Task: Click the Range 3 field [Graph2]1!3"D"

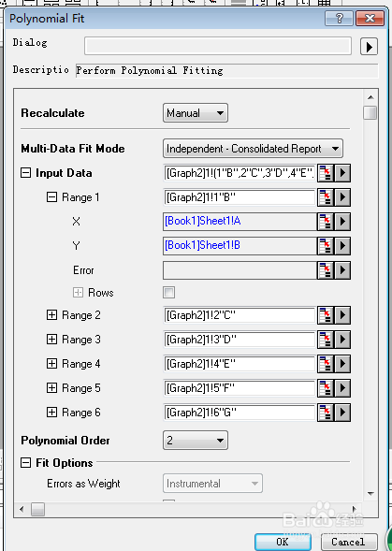Action: 240,340
